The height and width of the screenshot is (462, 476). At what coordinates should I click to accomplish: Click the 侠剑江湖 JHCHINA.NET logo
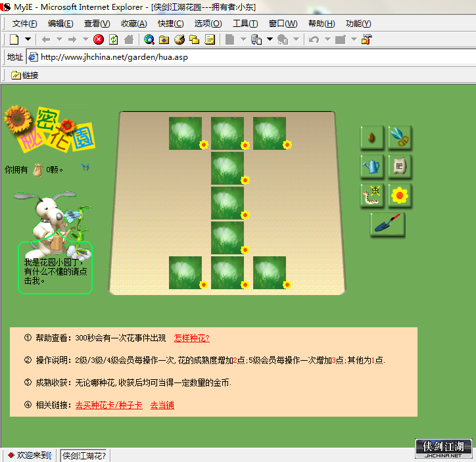[443, 449]
